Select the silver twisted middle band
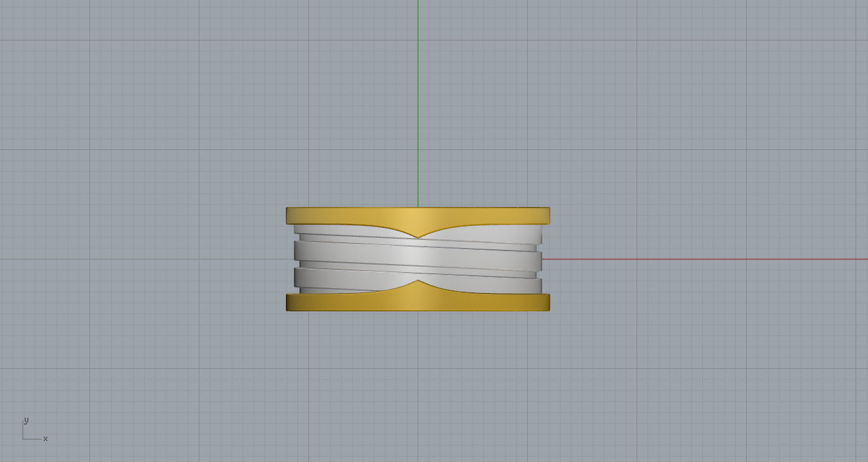This screenshot has height=462, width=868. click(418, 258)
